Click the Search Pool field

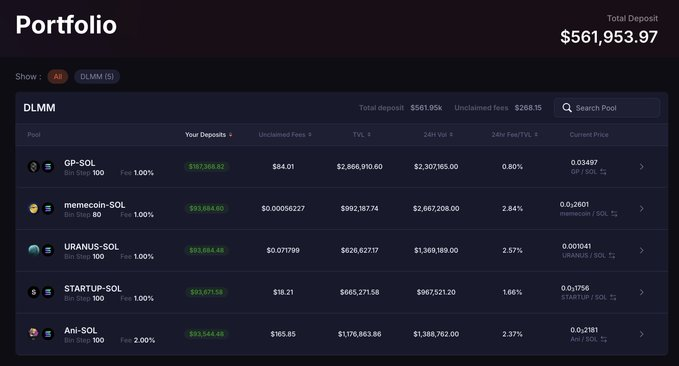tap(607, 108)
